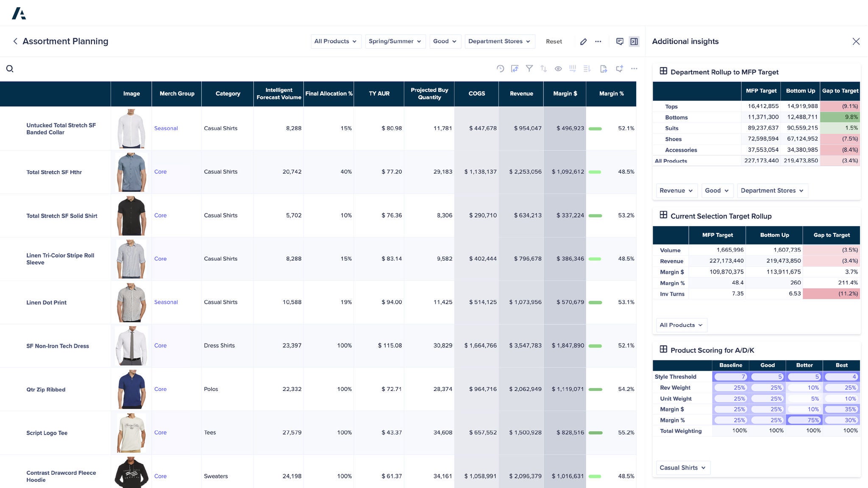
Task: Select Department Stores in the top filter bar
Action: [x=499, y=41]
